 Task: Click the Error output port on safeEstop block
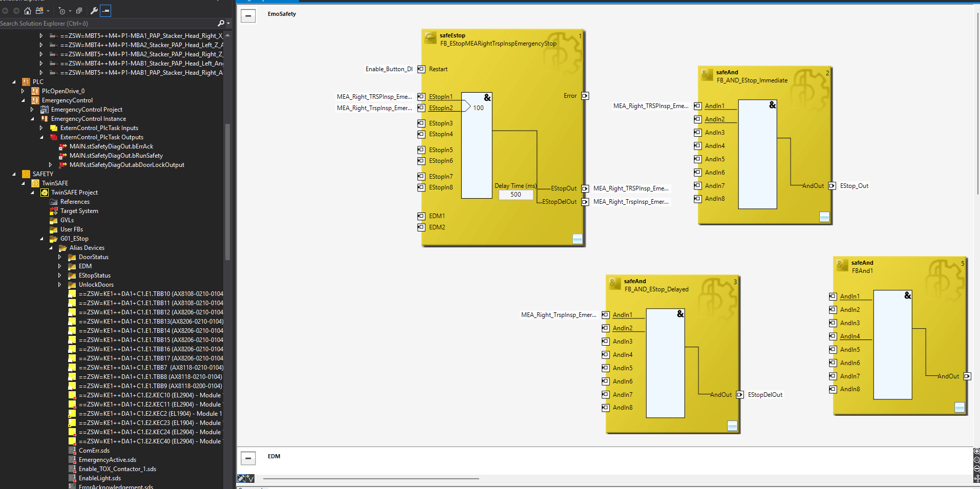585,96
